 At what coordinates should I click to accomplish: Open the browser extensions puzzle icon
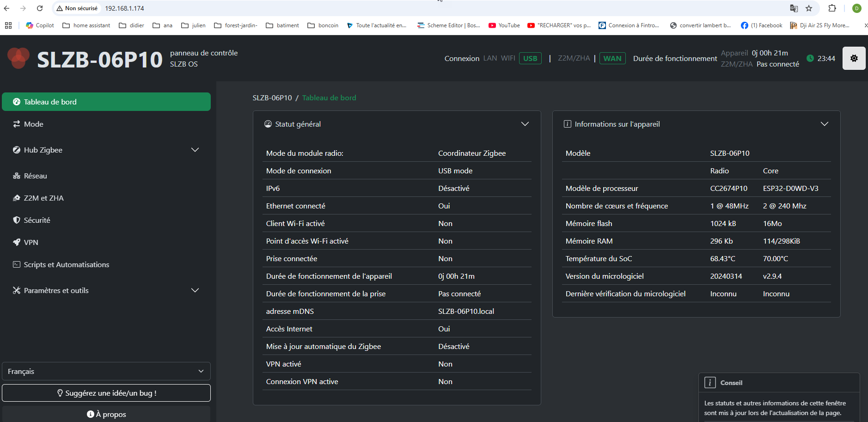point(832,8)
